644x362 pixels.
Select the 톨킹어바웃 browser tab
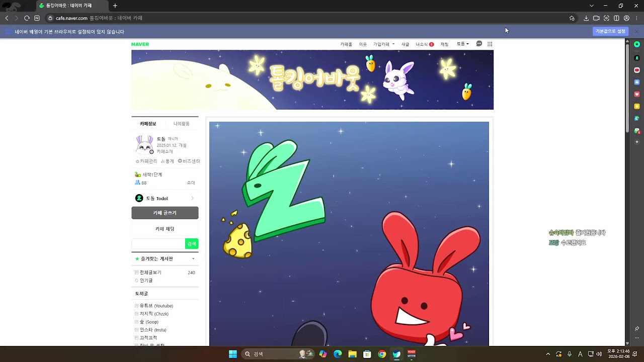(72, 6)
